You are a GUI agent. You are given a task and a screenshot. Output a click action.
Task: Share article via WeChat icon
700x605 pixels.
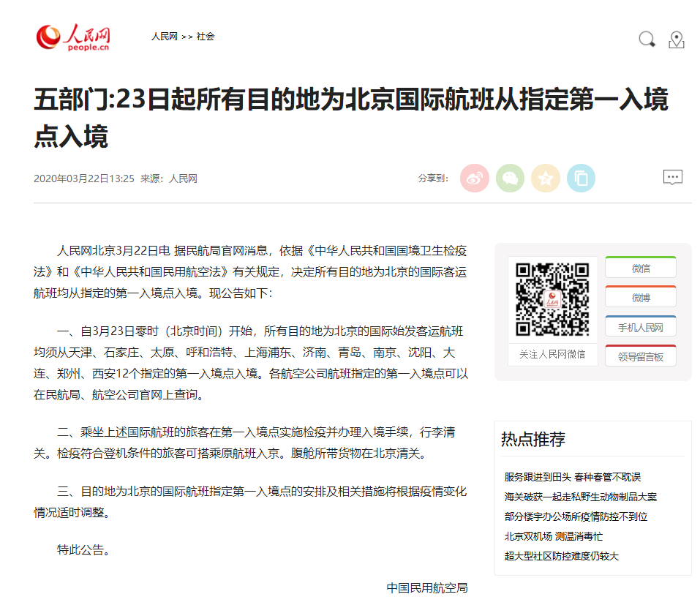[510, 179]
